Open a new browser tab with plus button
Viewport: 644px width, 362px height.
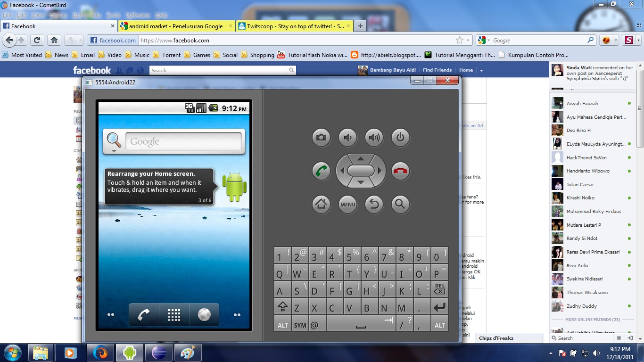(x=360, y=26)
